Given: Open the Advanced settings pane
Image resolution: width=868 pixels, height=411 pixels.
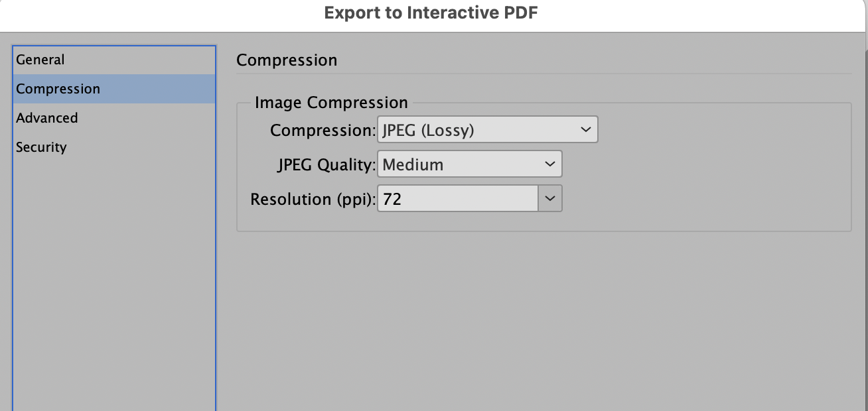Looking at the screenshot, I should (x=46, y=117).
